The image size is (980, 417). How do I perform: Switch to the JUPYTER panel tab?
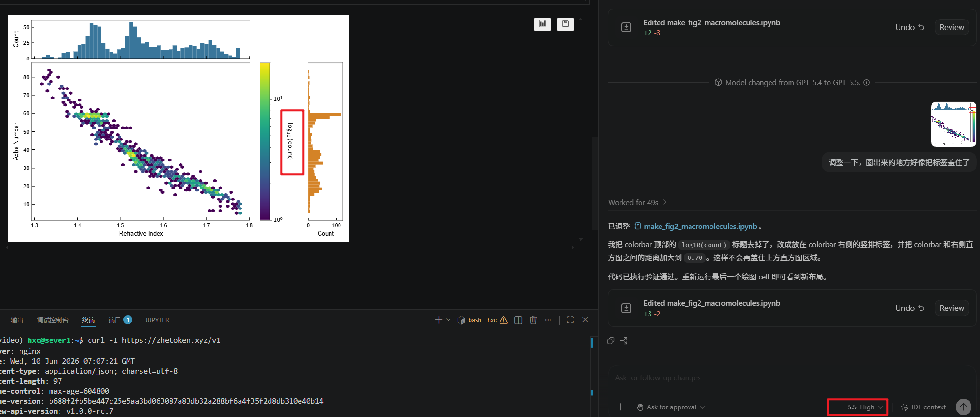coord(157,320)
